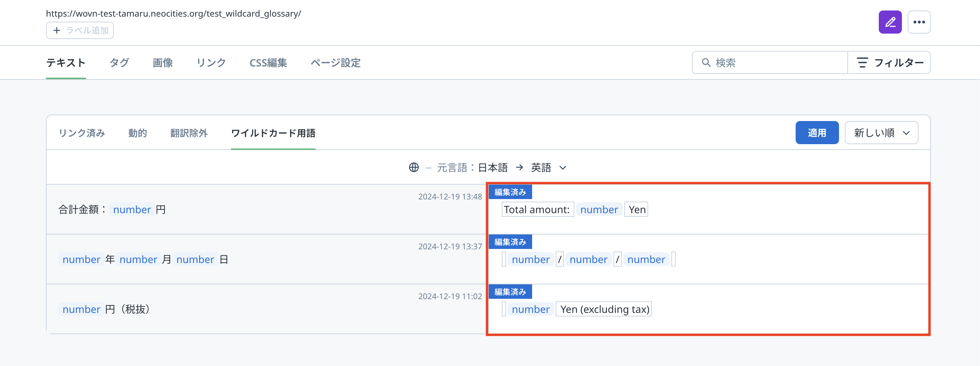The width and height of the screenshot is (980, 366).
Task: Click the リンク tab in the top navigation
Action: pos(211,63)
